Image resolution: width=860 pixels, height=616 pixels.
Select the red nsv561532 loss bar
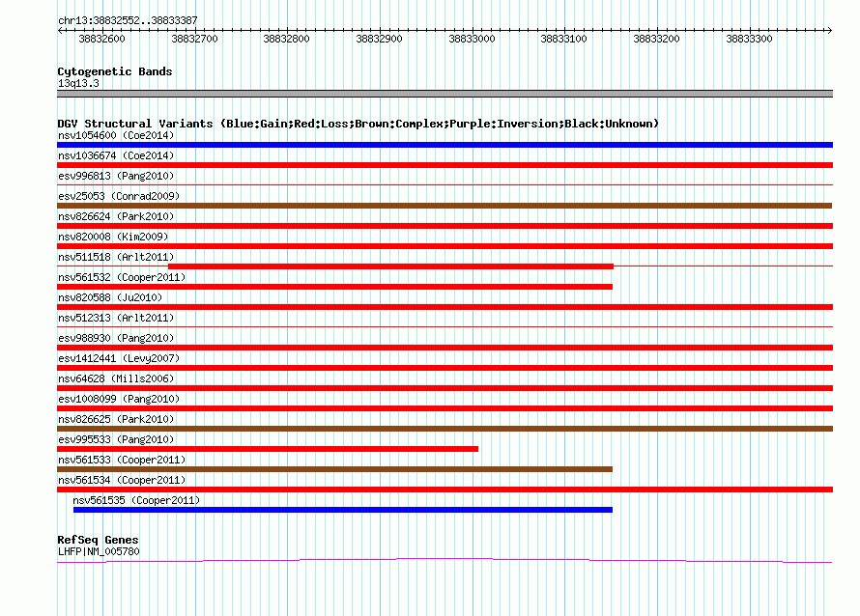334,287
